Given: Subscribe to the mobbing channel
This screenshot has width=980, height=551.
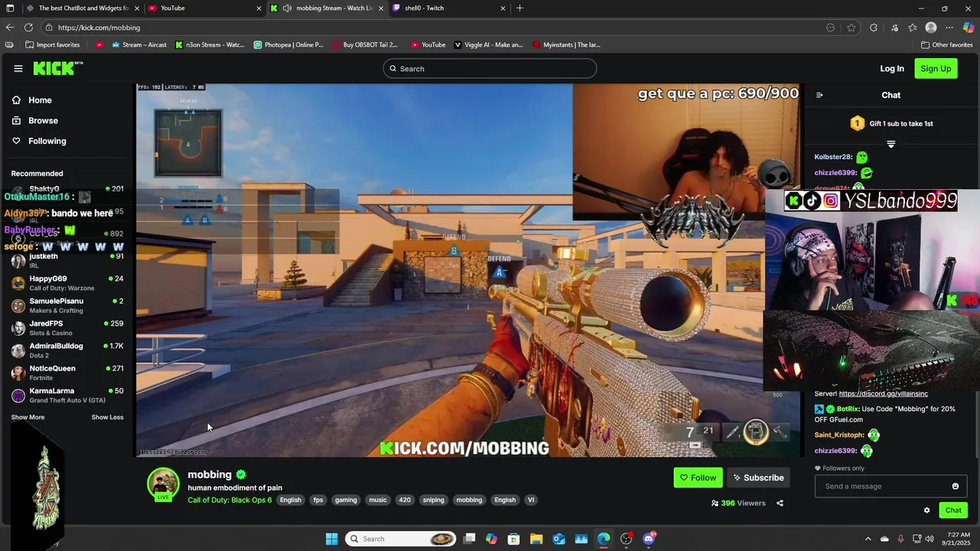Looking at the screenshot, I should [758, 478].
